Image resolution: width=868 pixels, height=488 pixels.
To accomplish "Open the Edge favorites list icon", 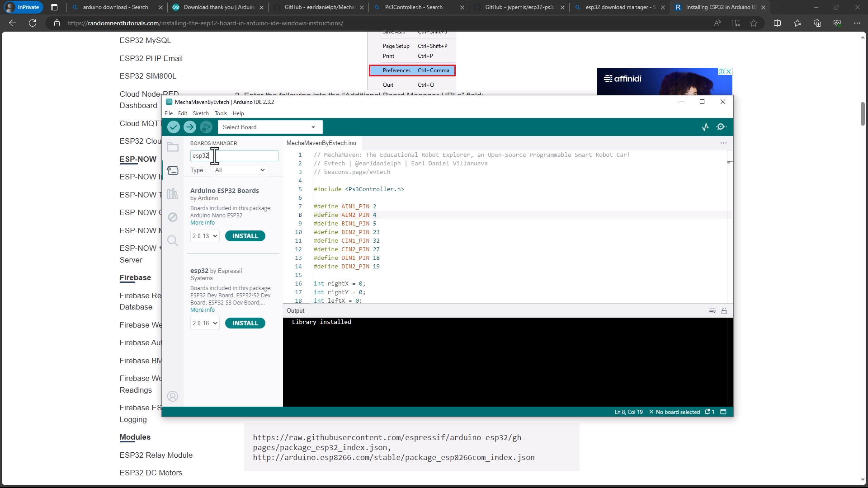I will (797, 23).
